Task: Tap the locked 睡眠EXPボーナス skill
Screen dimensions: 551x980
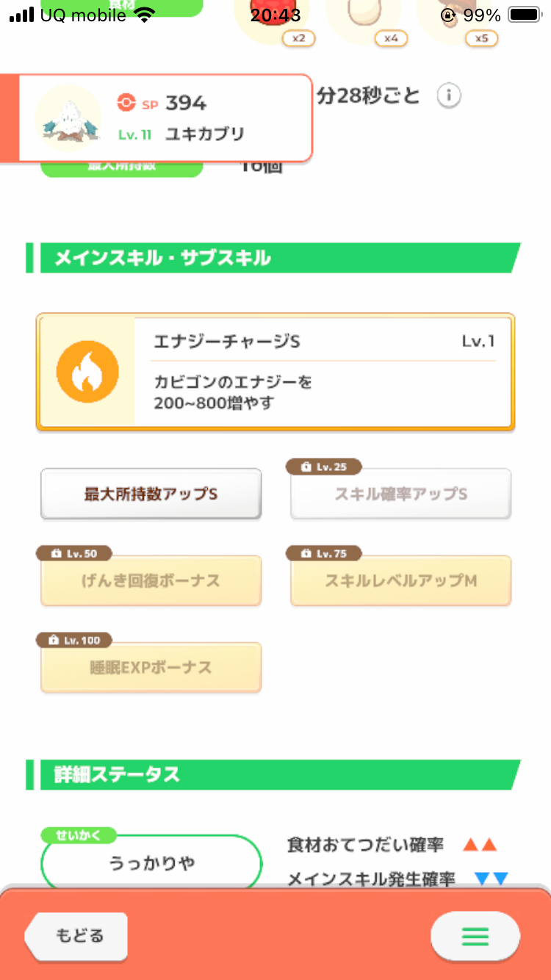Action: pyautogui.click(x=151, y=668)
